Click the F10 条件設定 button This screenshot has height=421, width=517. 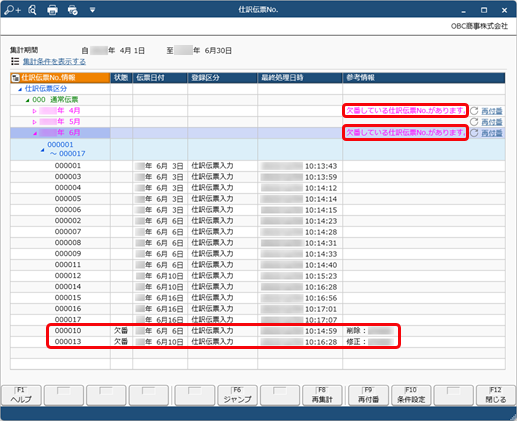(411, 395)
